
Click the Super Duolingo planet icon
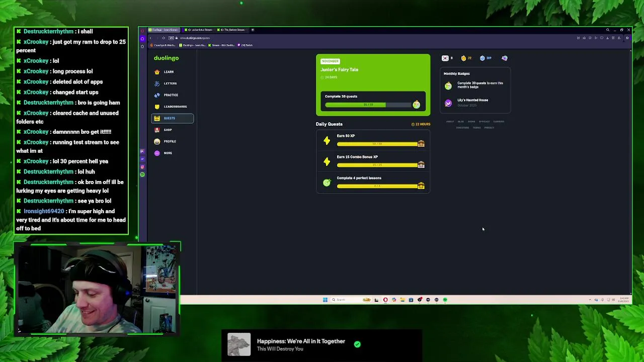click(x=504, y=58)
